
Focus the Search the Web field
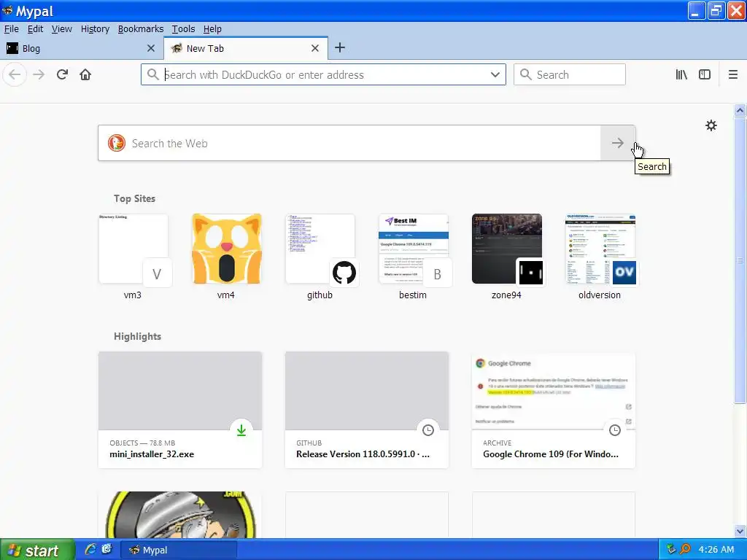[x=349, y=144]
